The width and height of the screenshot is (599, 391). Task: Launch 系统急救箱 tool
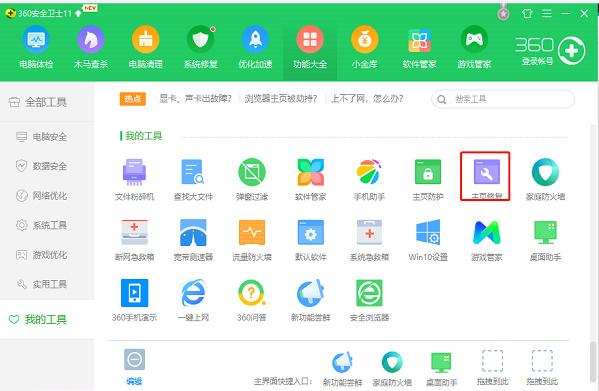pyautogui.click(x=369, y=240)
